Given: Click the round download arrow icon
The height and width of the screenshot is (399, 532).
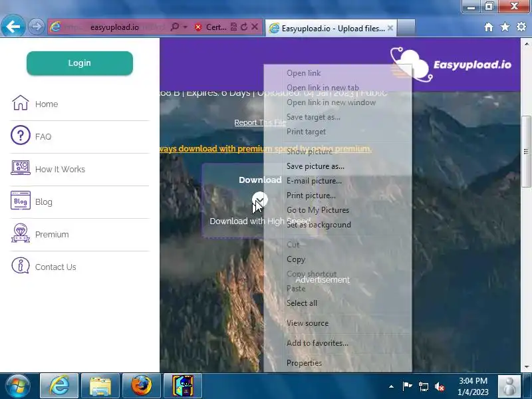Looking at the screenshot, I should click(260, 200).
